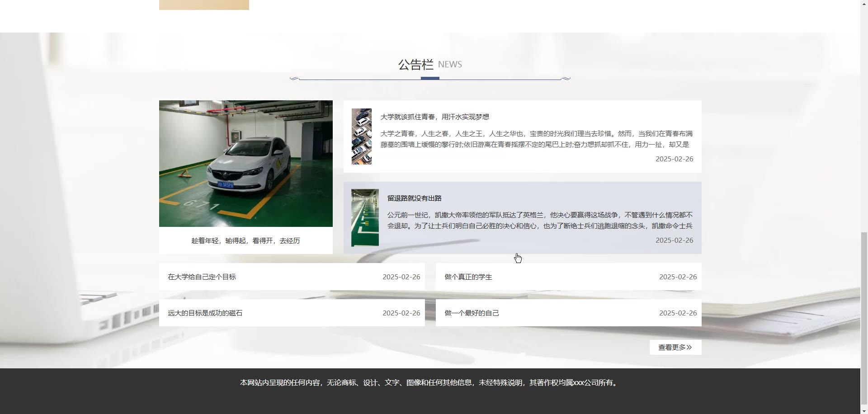This screenshot has width=868, height=414.
Task: Click the scrollbar down arrow
Action: [864, 410]
